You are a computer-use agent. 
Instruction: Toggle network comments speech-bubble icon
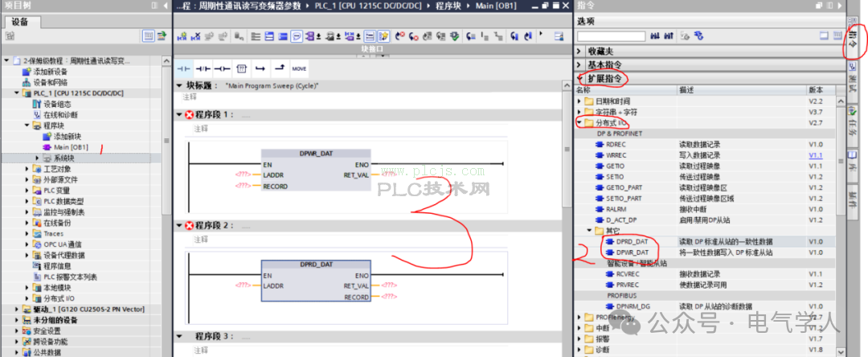296,36
